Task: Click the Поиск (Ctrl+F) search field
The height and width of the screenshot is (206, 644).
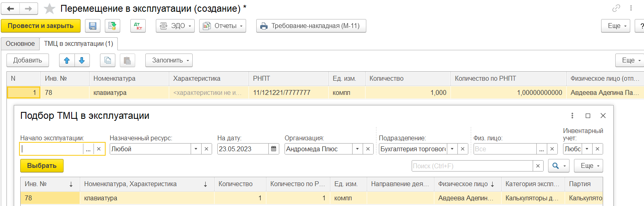Action: 472,166
